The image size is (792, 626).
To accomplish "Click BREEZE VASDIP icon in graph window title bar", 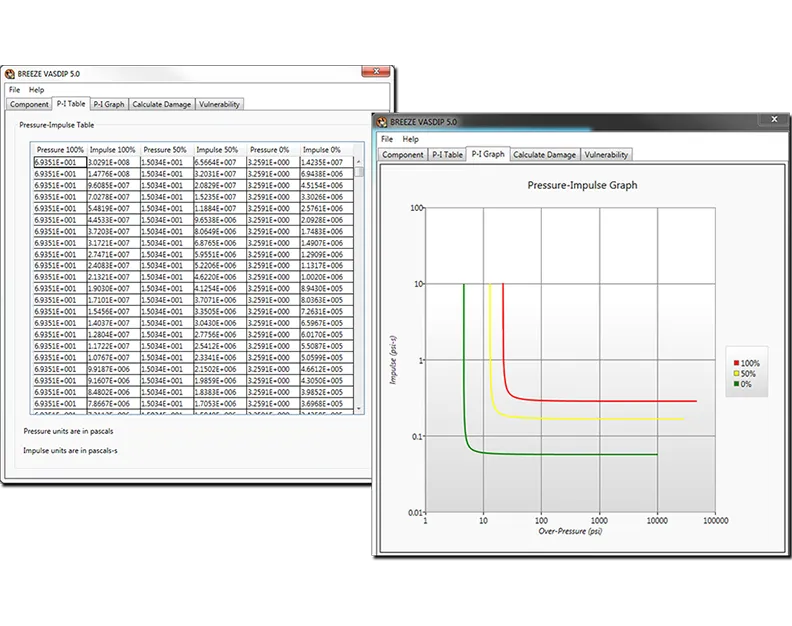I will [383, 120].
